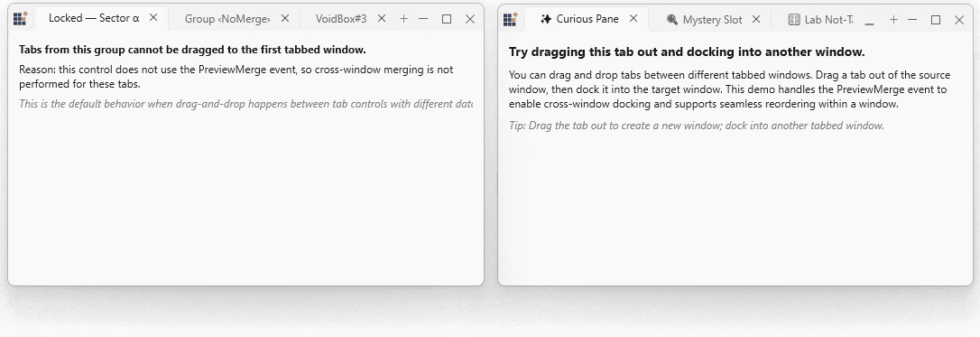The image size is (980, 337).
Task: Click the 'Reason: this control does not use' paragraph
Action: click(x=236, y=76)
